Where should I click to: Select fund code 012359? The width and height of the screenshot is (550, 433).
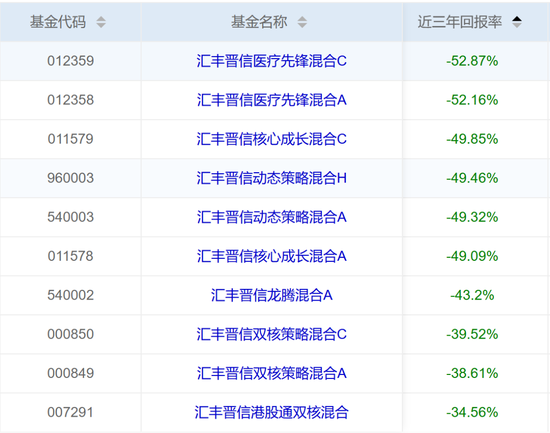pos(71,61)
